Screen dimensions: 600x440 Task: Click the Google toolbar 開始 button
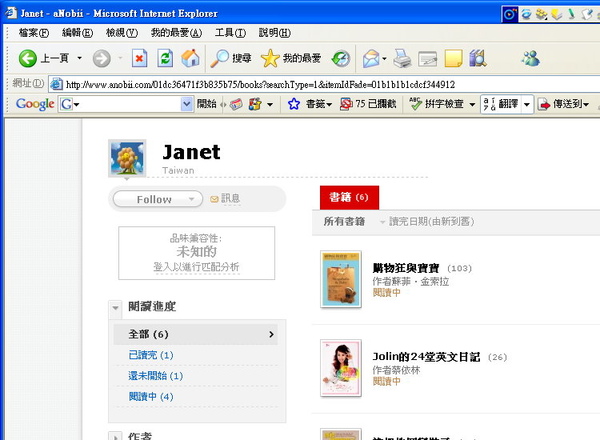[207, 104]
